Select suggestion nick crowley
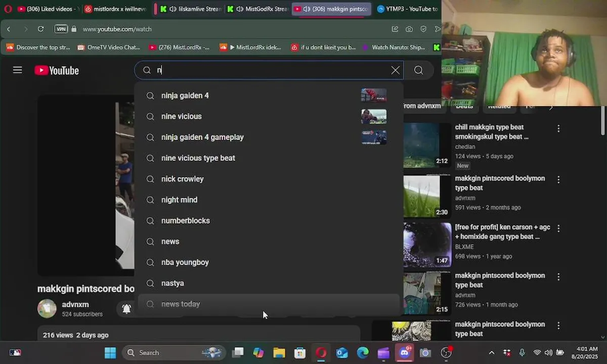Image resolution: width=607 pixels, height=364 pixels. coord(268,179)
